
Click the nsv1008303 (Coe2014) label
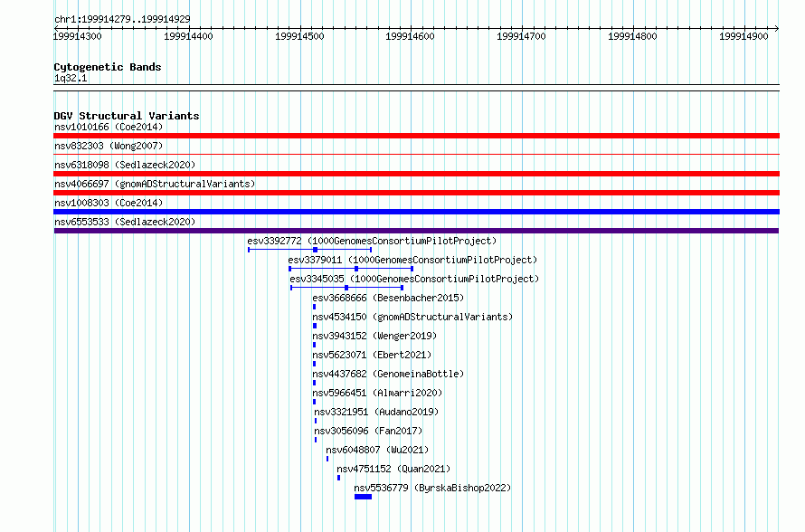tap(109, 203)
